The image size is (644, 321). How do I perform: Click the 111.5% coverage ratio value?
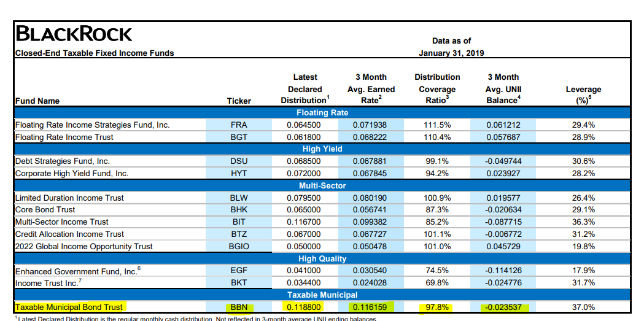[437, 125]
